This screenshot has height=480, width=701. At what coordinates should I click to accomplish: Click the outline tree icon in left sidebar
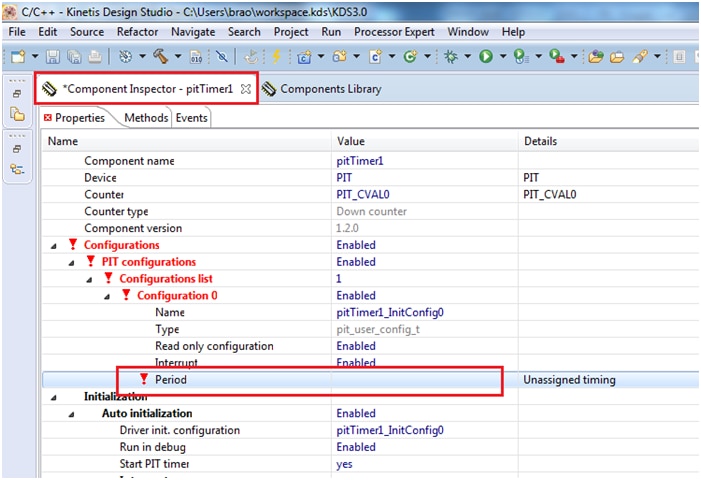coord(17,169)
